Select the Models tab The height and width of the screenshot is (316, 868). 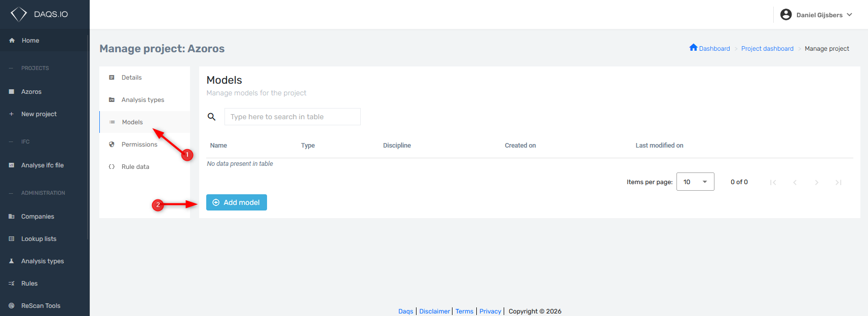(x=145, y=122)
